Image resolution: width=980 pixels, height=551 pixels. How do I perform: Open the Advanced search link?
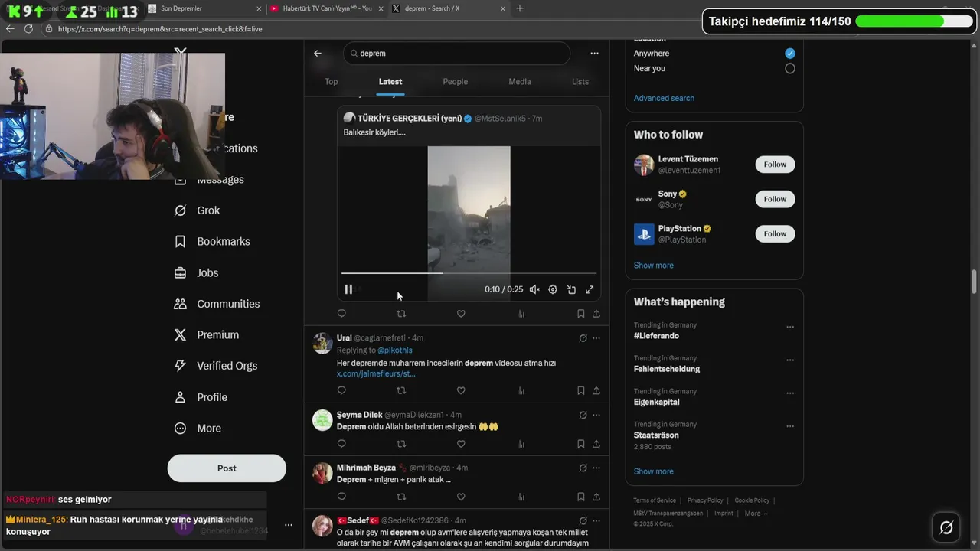click(664, 98)
